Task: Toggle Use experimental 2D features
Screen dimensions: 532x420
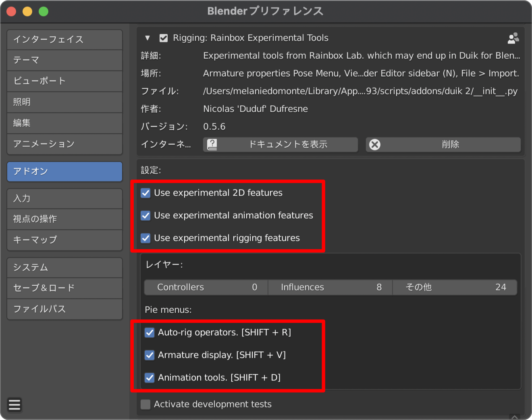Action: click(x=145, y=193)
